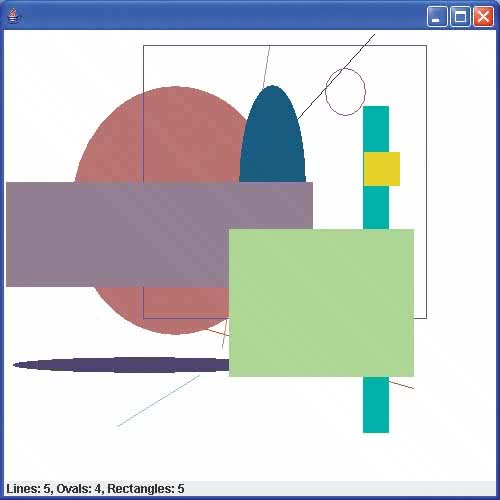Click the thin grayish diagonal line at bottom

click(x=158, y=401)
